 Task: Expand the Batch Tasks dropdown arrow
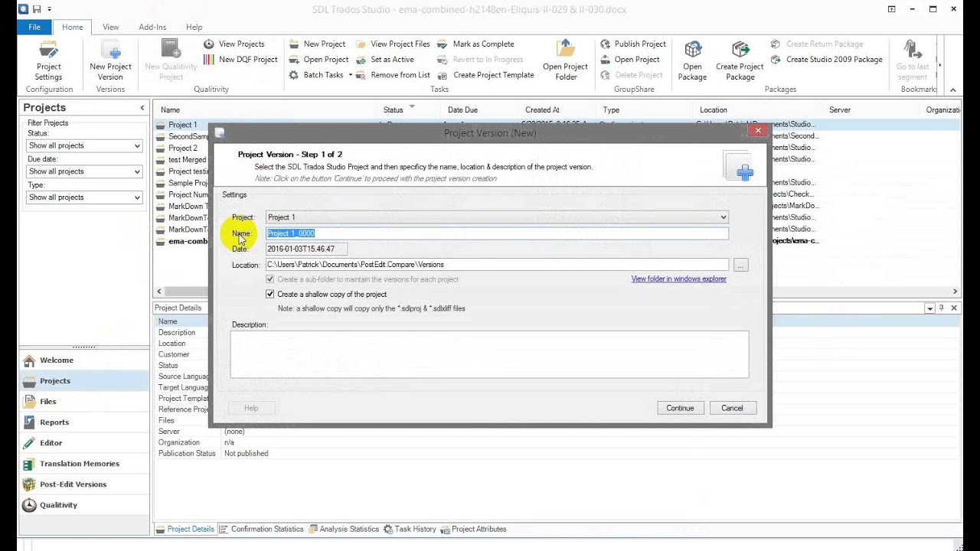pyautogui.click(x=351, y=75)
